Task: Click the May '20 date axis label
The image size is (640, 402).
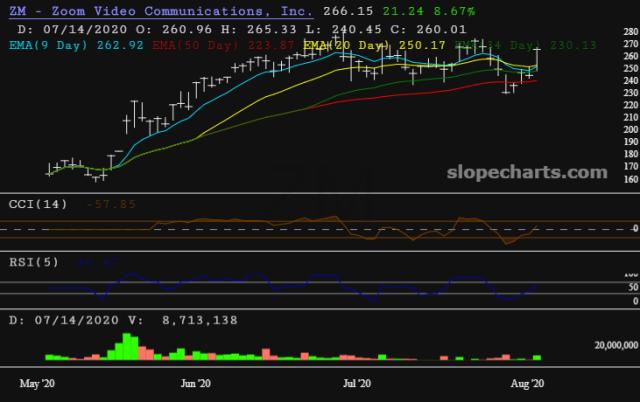Action: (x=37, y=383)
